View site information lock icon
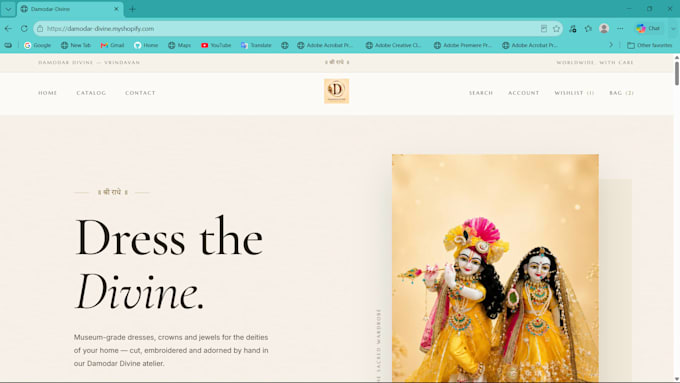This screenshot has height=383, width=680. coord(40,29)
